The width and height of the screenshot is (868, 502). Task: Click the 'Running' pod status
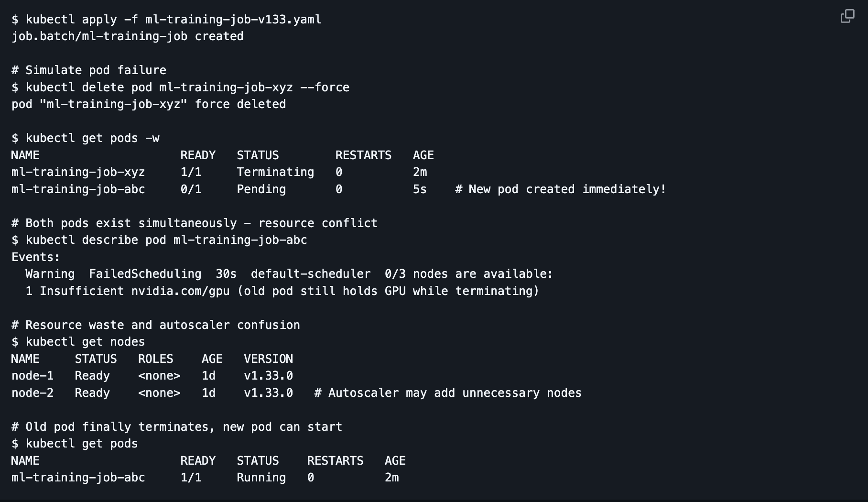pyautogui.click(x=261, y=478)
